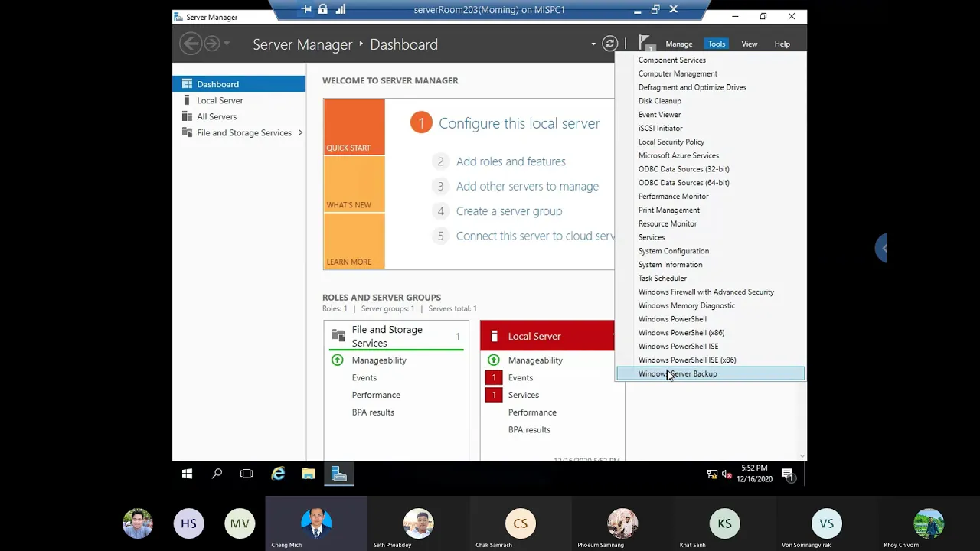This screenshot has height=551, width=980.
Task: Open Task View on the taskbar
Action: (x=247, y=474)
